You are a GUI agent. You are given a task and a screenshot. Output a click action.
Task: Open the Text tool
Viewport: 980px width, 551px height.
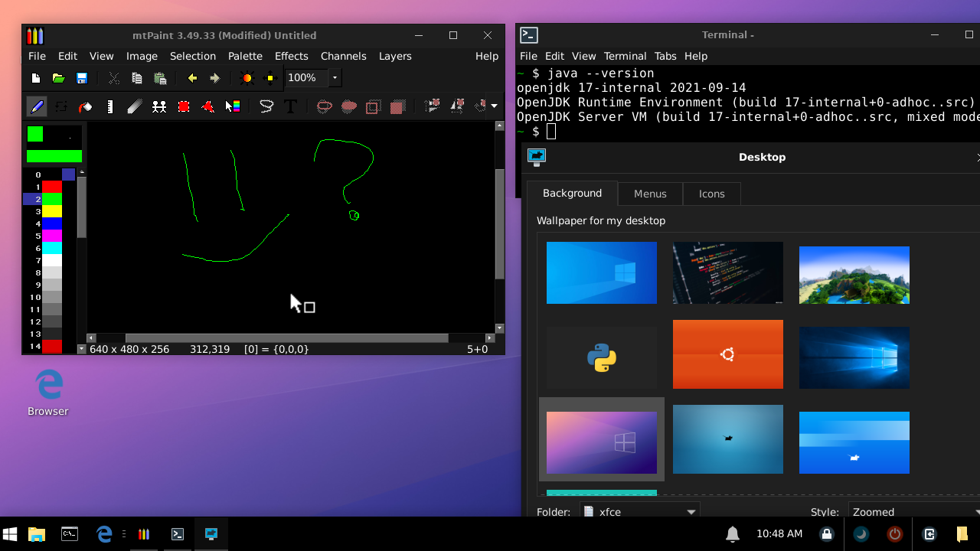[291, 106]
